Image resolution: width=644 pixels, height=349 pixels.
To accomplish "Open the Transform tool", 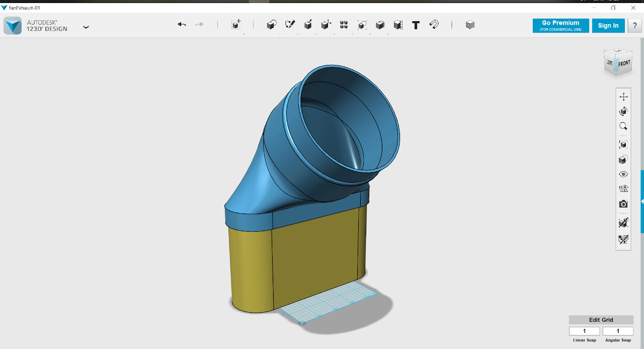I will click(236, 25).
